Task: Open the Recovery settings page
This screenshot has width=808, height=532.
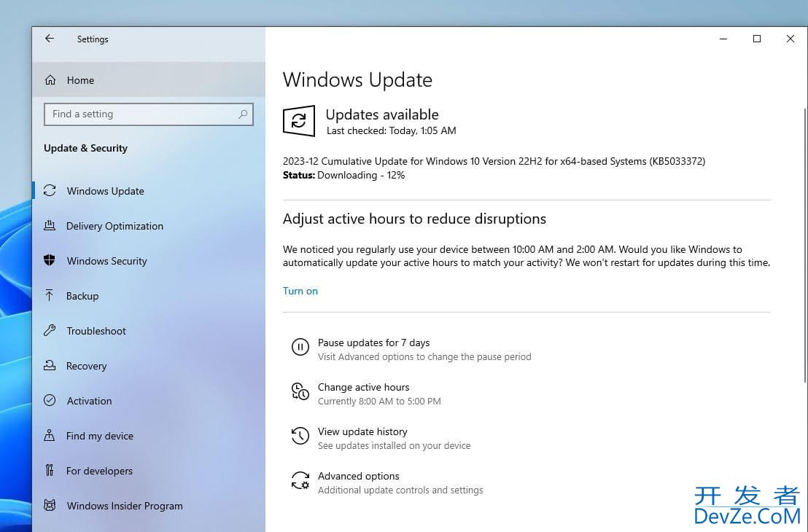Action: pyautogui.click(x=86, y=366)
